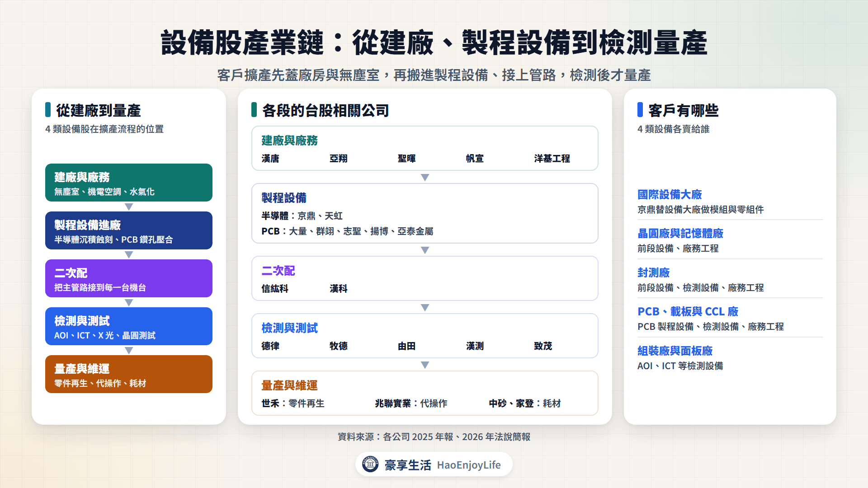Click company name 牧德

click(x=339, y=346)
